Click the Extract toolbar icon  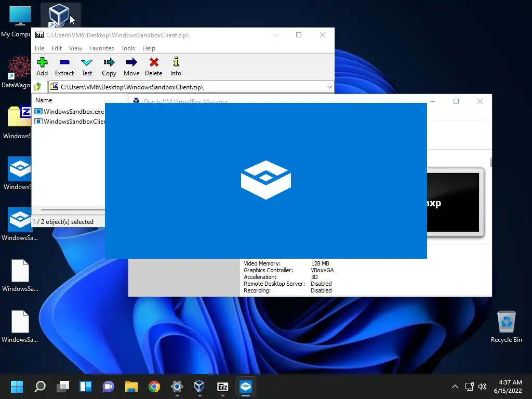pyautogui.click(x=64, y=66)
